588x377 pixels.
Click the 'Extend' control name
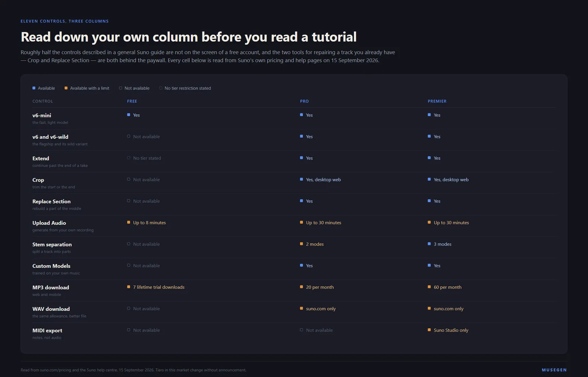pos(41,159)
